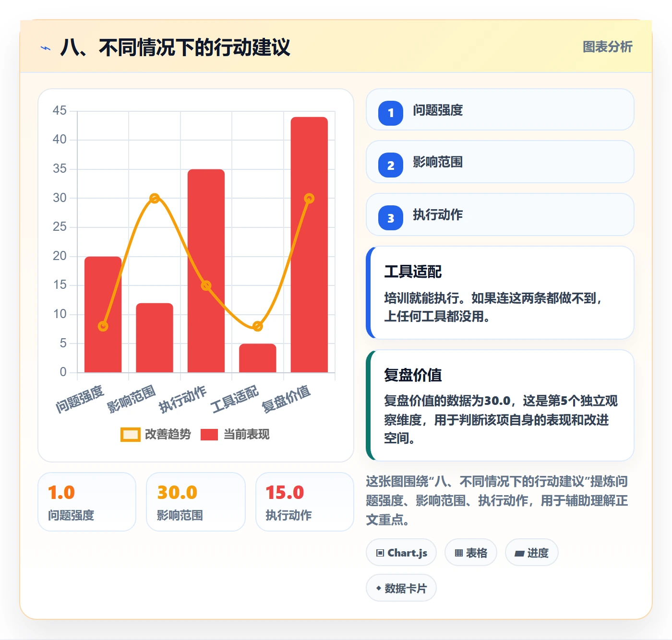This screenshot has width=672, height=640.
Task: Click the 执行动作 x-axis label
Action: [x=183, y=399]
